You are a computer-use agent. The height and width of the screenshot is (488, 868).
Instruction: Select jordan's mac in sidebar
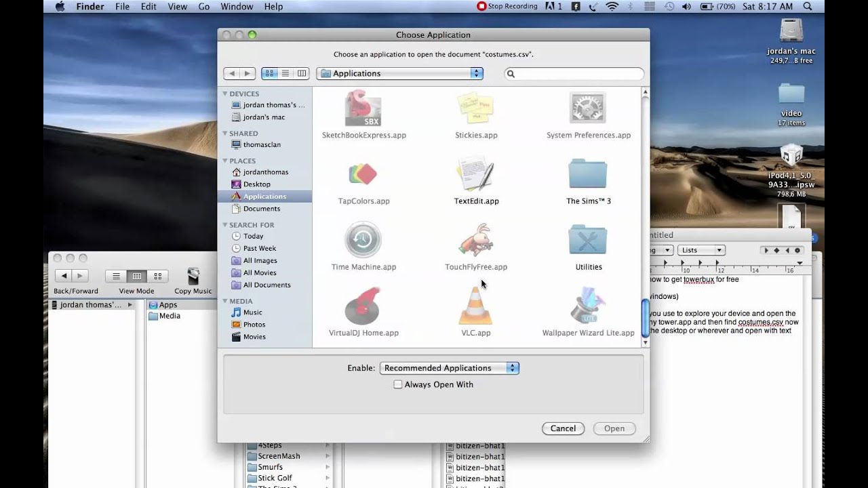pos(264,117)
